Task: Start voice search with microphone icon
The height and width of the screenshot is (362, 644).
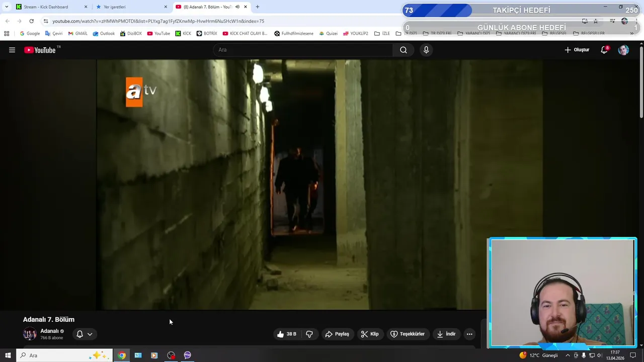Action: click(x=426, y=50)
